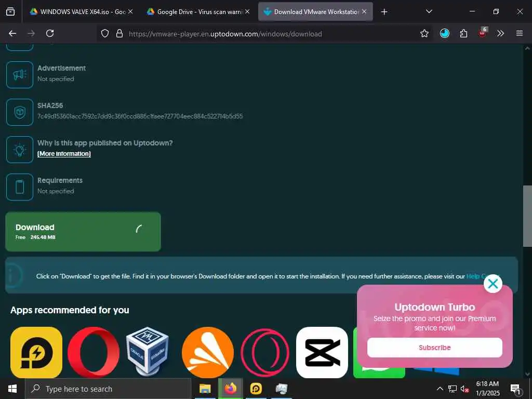This screenshot has width=532, height=399.
Task: Click the lightbulb icon beside Why published
Action: tap(20, 150)
